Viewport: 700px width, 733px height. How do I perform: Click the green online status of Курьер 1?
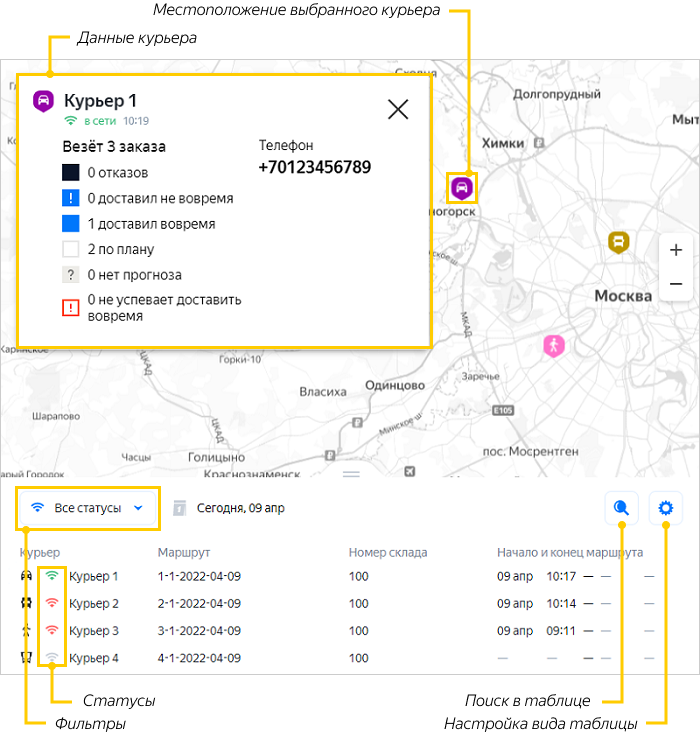[x=52, y=576]
